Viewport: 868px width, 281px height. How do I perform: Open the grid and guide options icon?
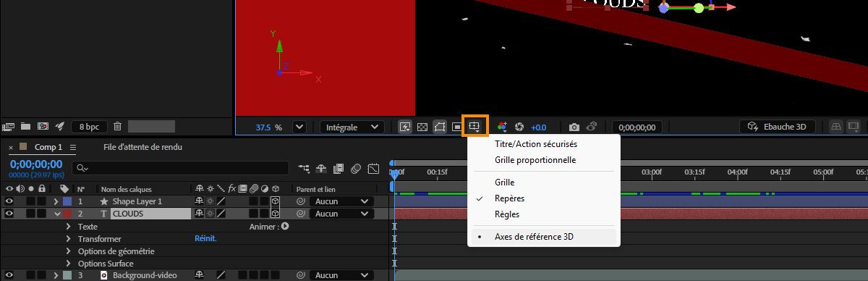click(x=475, y=126)
